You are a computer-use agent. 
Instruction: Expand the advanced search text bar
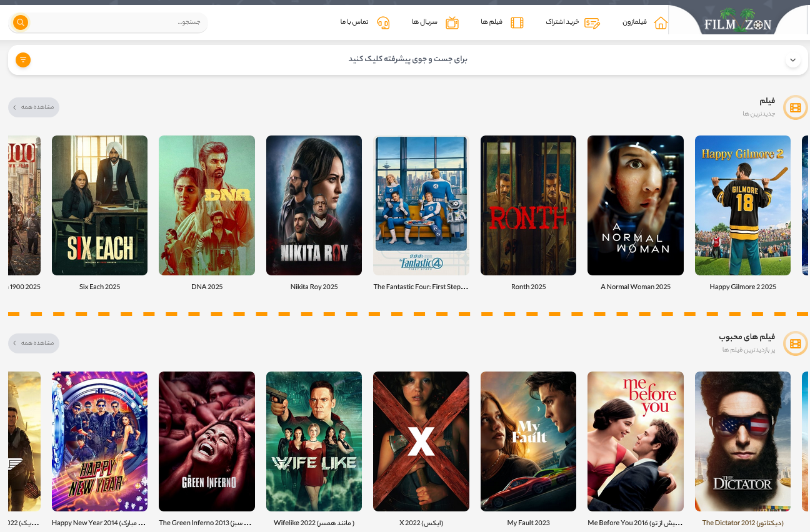pyautogui.click(x=407, y=60)
